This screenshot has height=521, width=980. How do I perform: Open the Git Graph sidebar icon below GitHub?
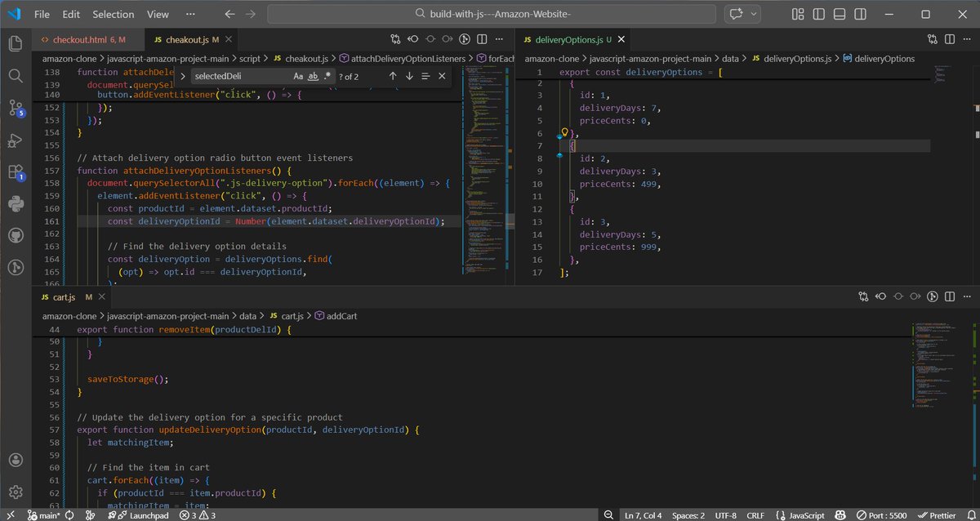tap(16, 267)
